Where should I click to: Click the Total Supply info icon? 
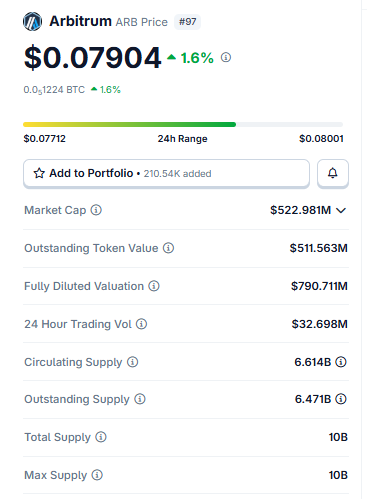pyautogui.click(x=101, y=437)
